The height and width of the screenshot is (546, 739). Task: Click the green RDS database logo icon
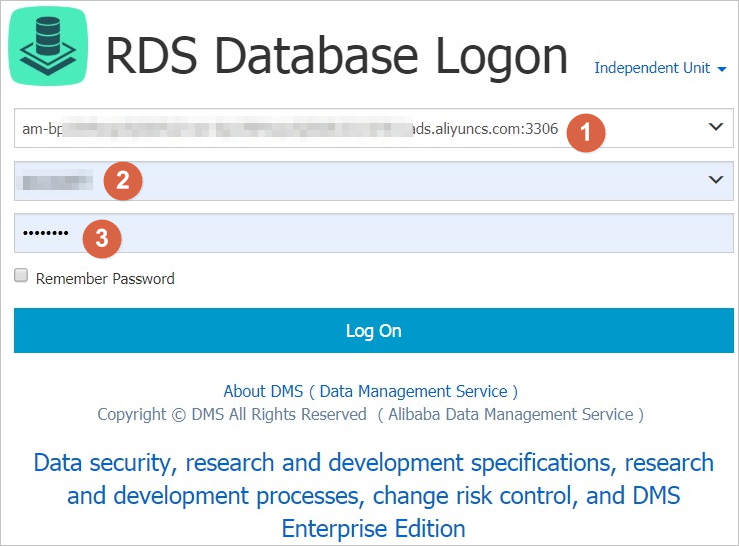pos(48,46)
